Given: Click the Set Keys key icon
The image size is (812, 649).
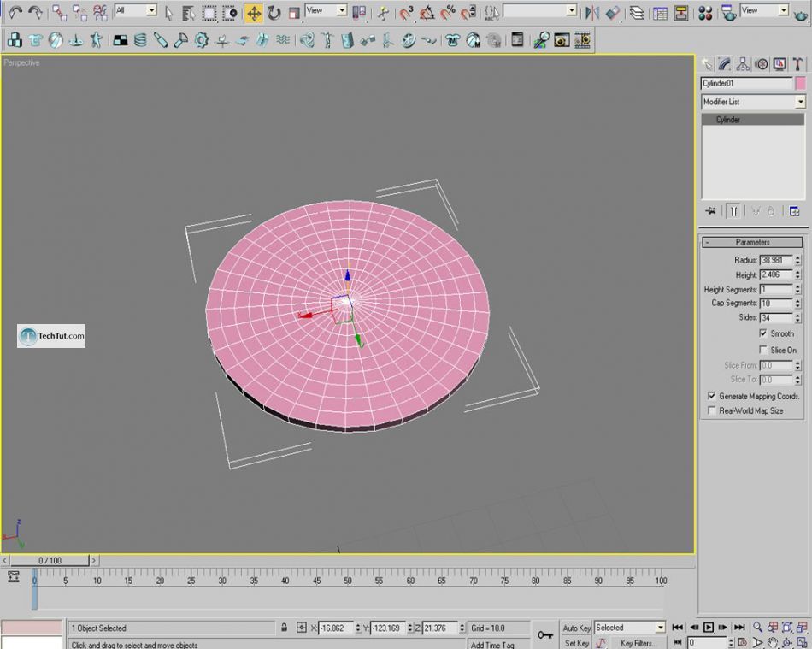Looking at the screenshot, I should pyautogui.click(x=545, y=634).
